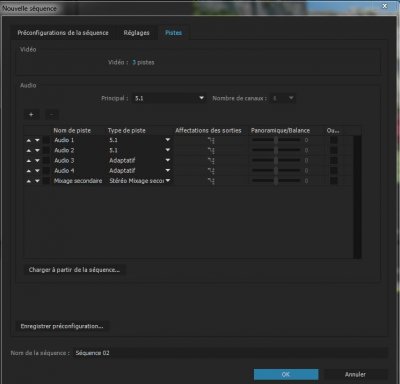Toggle Mixage secondaire checkbox in Ou... column
This screenshot has height=384, width=400.
(334, 181)
